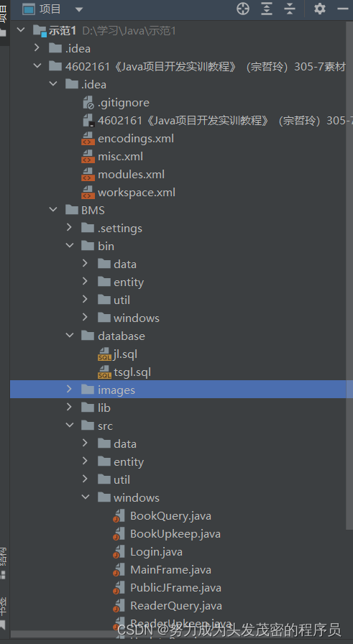Expand the images folder

tap(69, 389)
